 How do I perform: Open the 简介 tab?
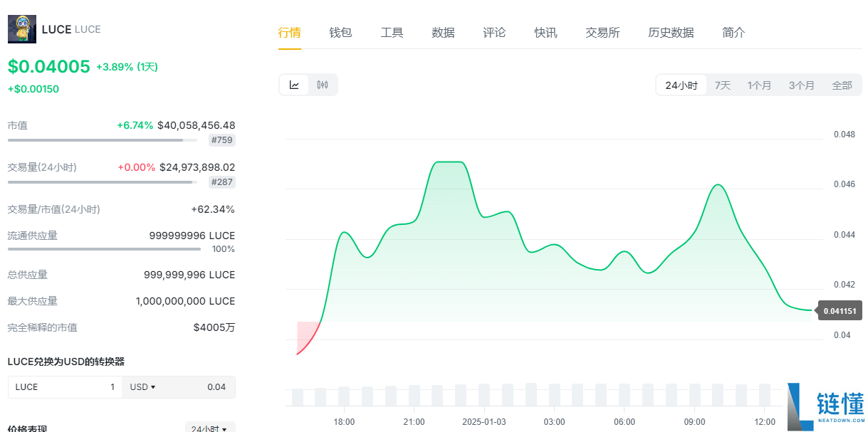point(733,33)
